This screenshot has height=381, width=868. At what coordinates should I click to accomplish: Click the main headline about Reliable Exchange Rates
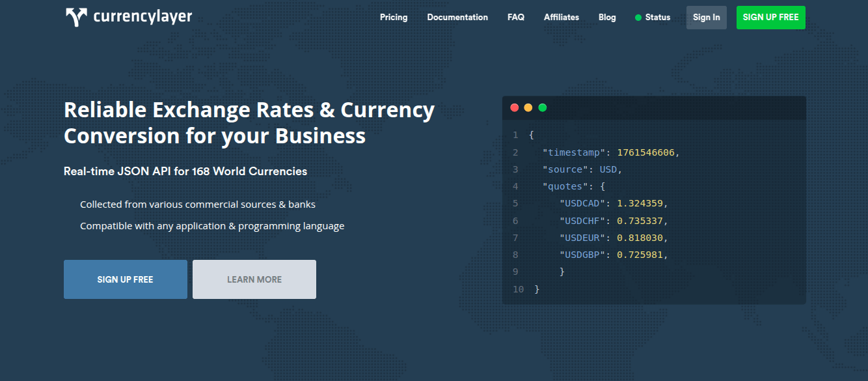point(249,122)
